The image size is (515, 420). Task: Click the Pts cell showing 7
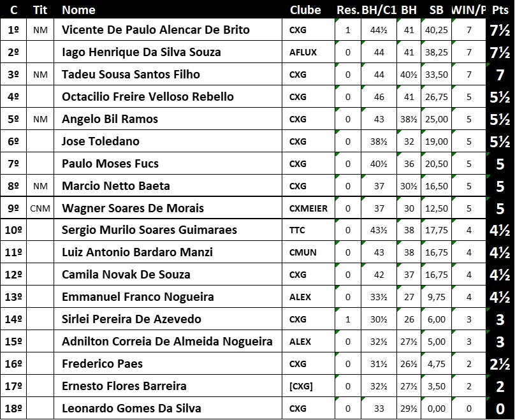point(500,75)
